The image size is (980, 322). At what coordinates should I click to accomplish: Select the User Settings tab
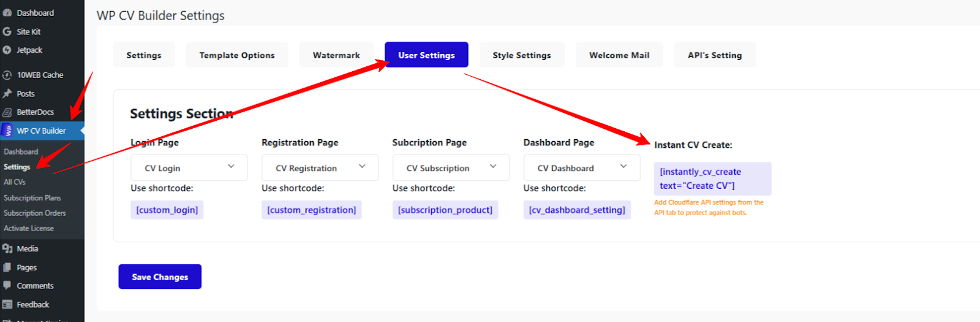point(426,55)
